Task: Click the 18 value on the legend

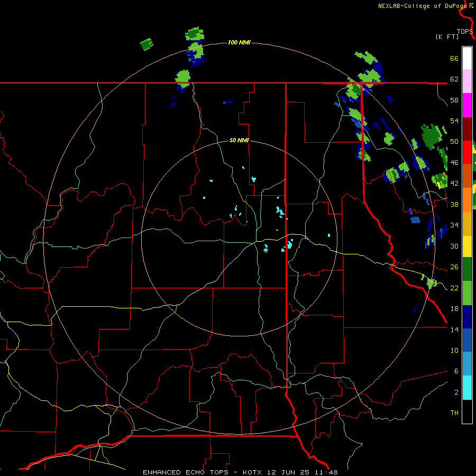Action: click(x=454, y=309)
